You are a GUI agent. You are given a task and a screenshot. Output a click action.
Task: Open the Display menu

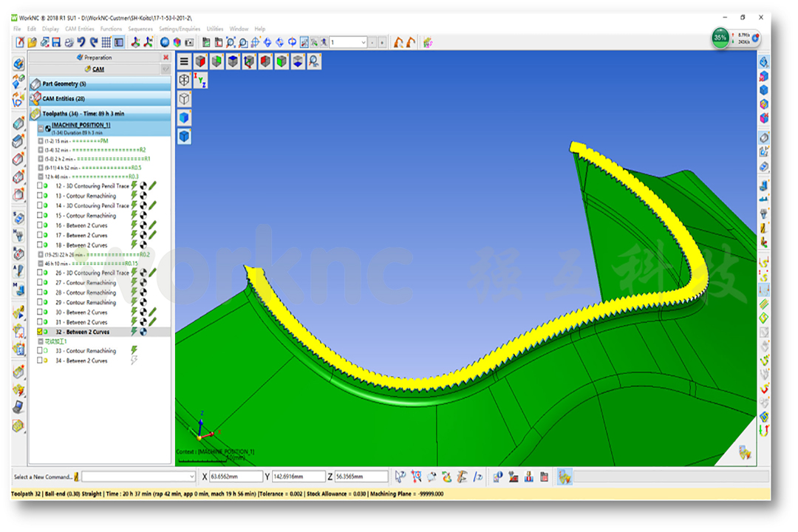pyautogui.click(x=50, y=29)
